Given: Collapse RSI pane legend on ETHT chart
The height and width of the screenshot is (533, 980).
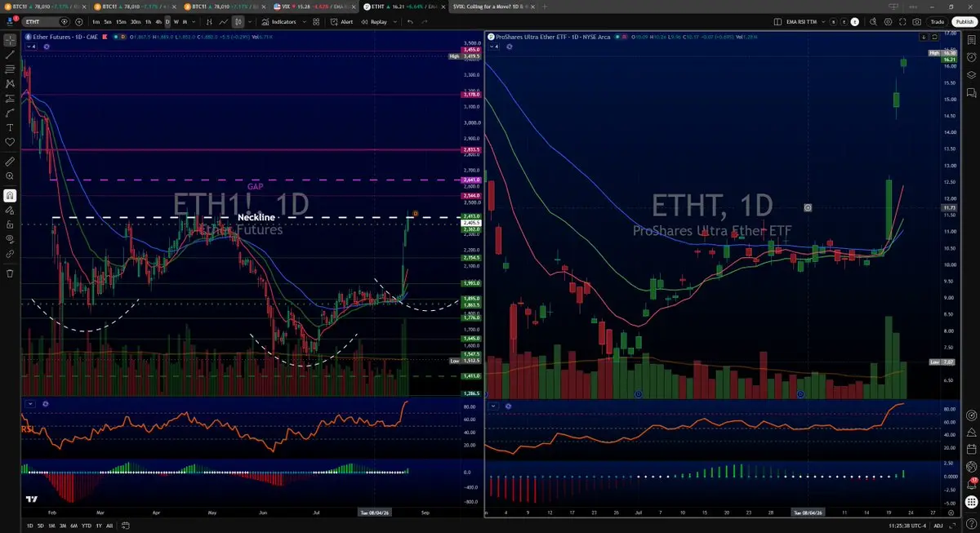Looking at the screenshot, I should coord(493,406).
